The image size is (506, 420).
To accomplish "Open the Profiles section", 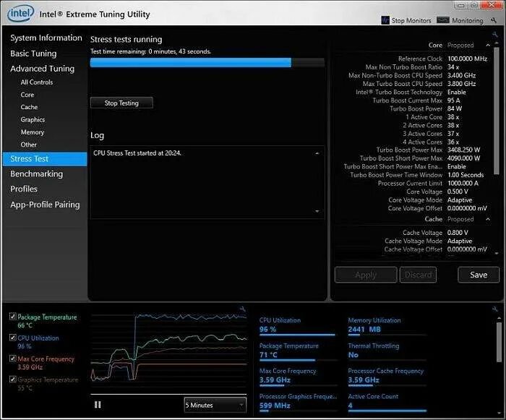I will (24, 189).
